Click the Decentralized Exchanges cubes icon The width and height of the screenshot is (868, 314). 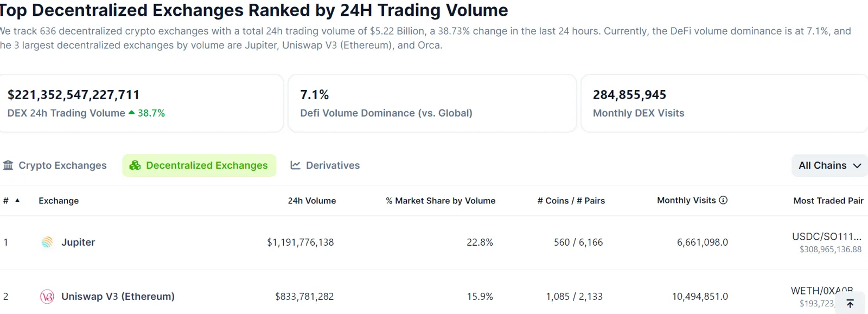tap(135, 165)
